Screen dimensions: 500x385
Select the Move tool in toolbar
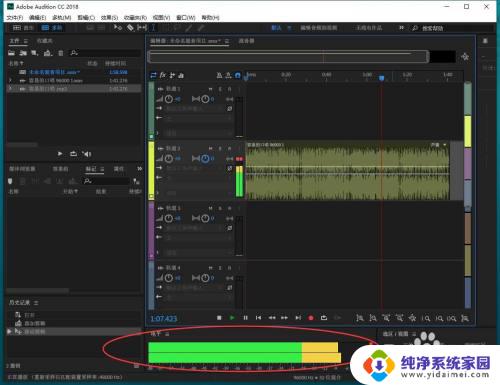point(118,28)
